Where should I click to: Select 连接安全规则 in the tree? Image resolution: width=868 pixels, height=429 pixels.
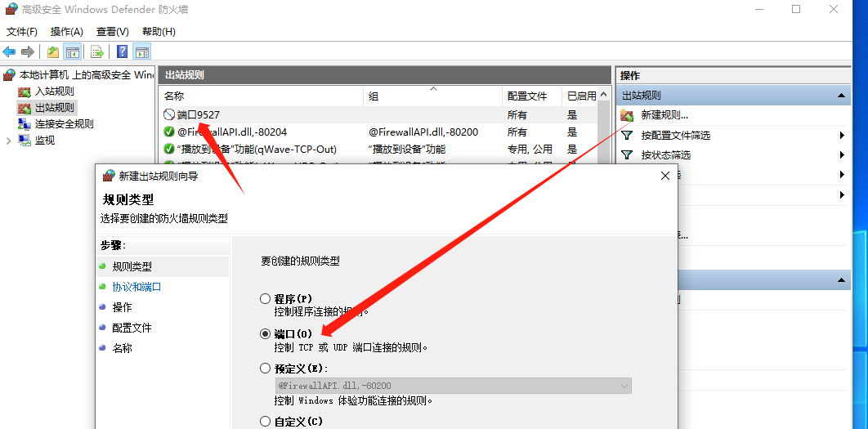pos(65,123)
